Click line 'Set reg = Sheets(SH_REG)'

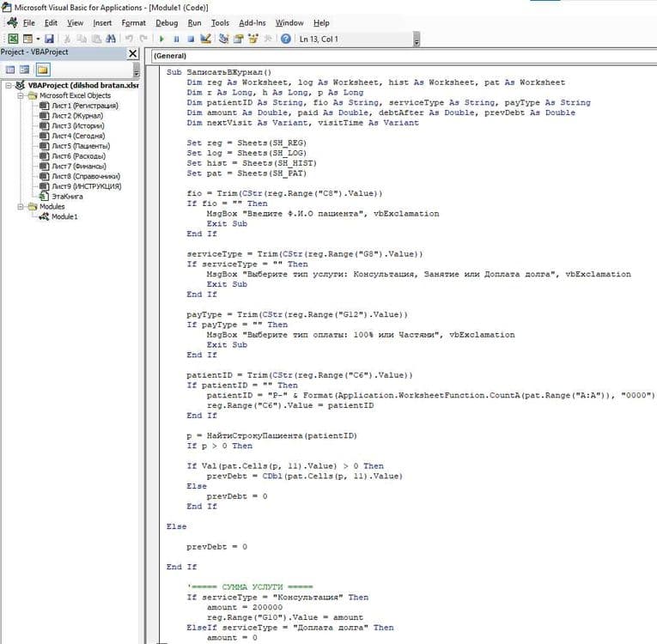(246, 143)
